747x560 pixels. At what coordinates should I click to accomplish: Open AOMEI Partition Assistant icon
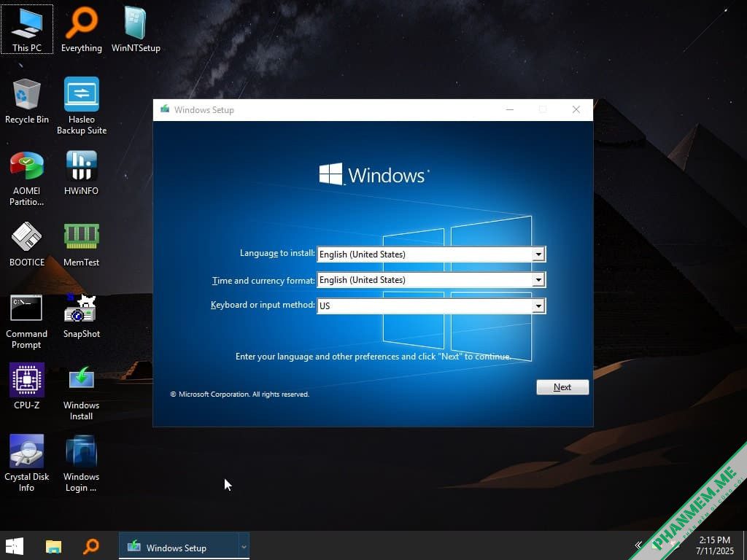27,178
